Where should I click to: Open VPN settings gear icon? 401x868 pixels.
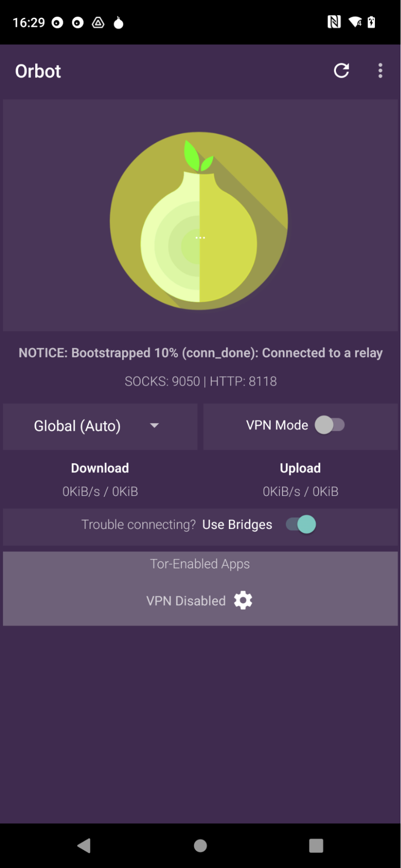[x=243, y=601]
